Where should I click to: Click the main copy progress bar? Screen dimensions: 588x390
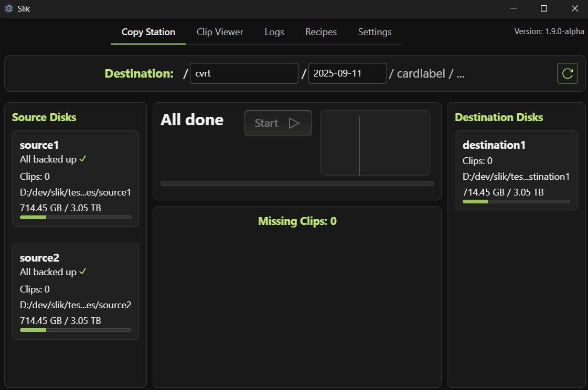[297, 183]
